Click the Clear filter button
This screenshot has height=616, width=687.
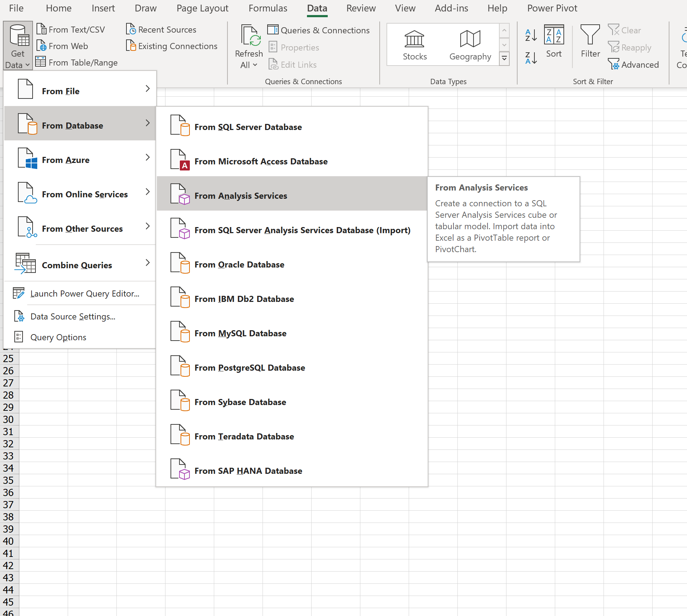click(624, 30)
